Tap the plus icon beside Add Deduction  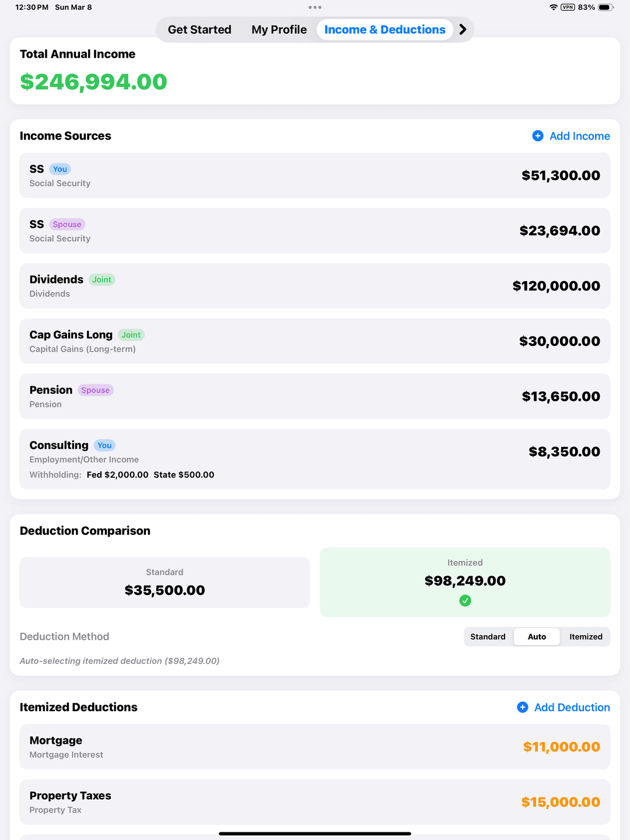coord(522,707)
